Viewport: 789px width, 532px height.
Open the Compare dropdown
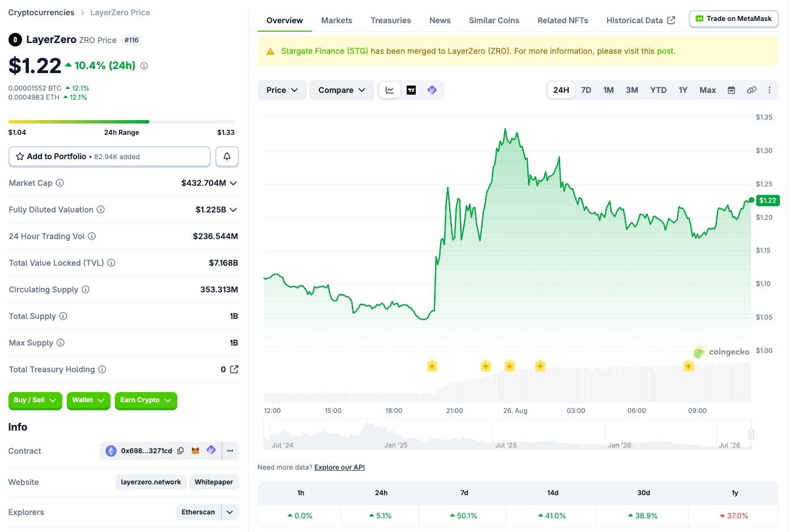pos(342,90)
